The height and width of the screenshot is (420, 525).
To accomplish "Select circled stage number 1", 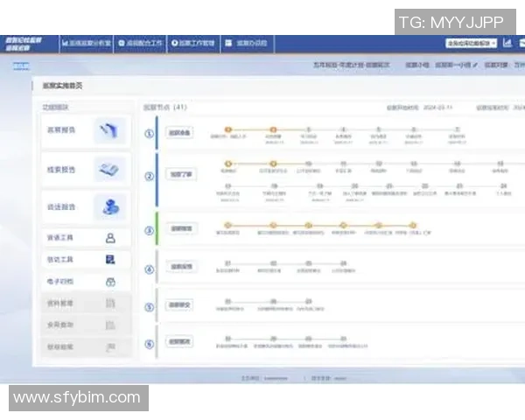I will point(149,134).
